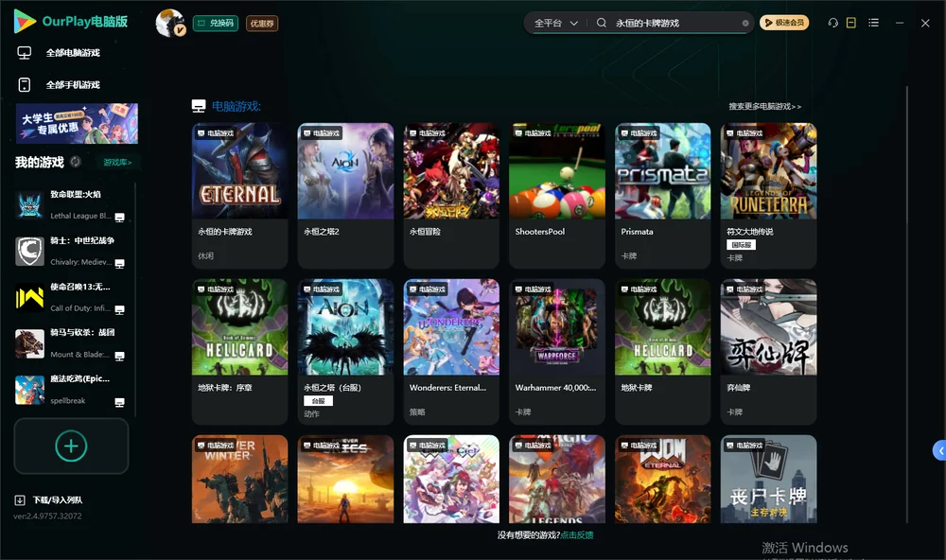
Task: Open the ShootersPool game card
Action: click(557, 196)
